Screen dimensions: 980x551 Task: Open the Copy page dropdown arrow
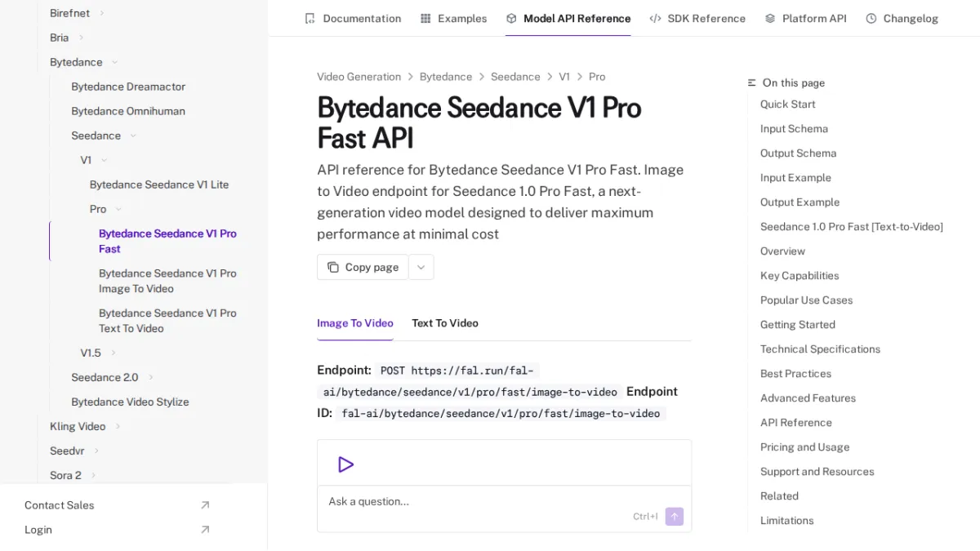421,267
